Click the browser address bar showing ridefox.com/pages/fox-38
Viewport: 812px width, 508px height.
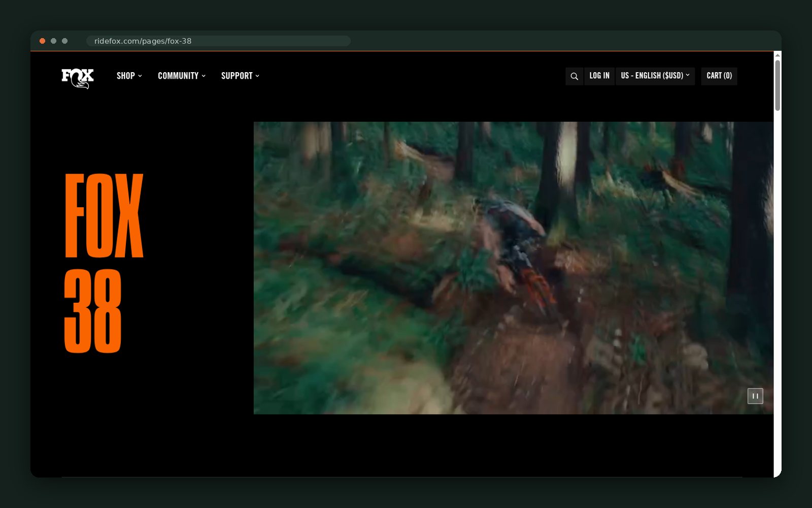click(x=218, y=41)
